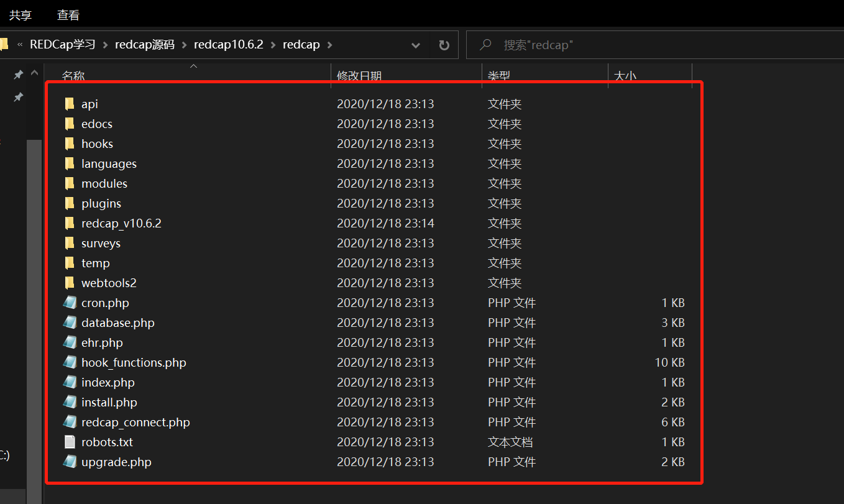Screen dimensions: 844x504
Task: Open the hooks folder icon
Action: point(69,143)
